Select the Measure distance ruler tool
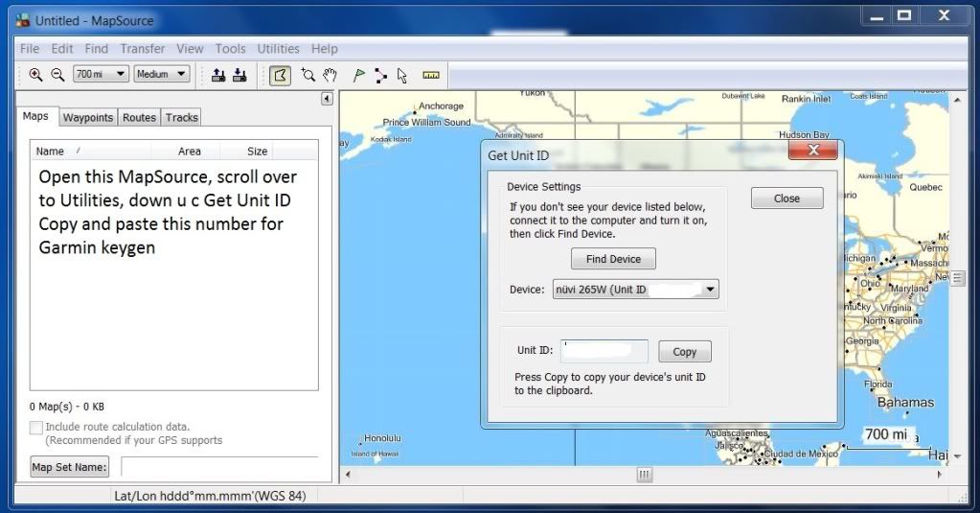 [x=430, y=75]
